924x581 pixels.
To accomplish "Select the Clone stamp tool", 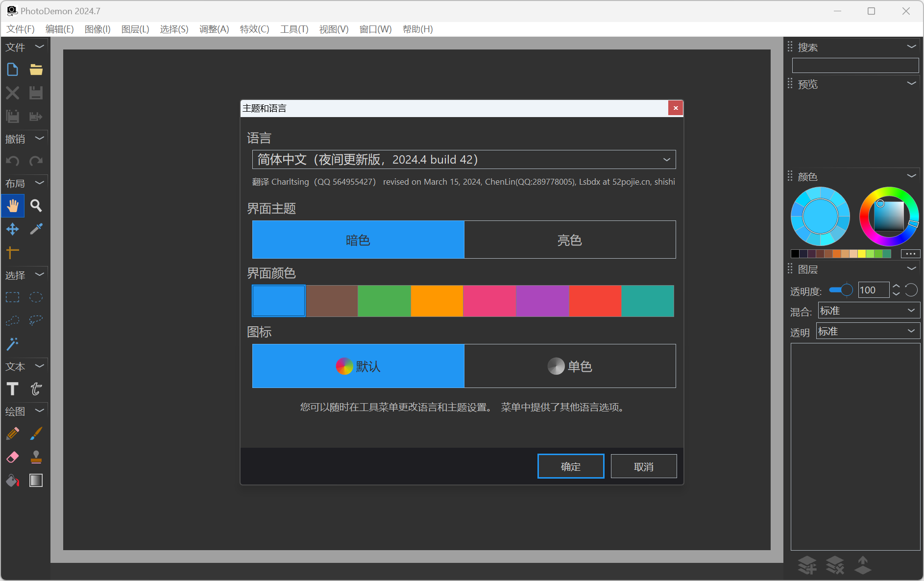I will tap(36, 457).
